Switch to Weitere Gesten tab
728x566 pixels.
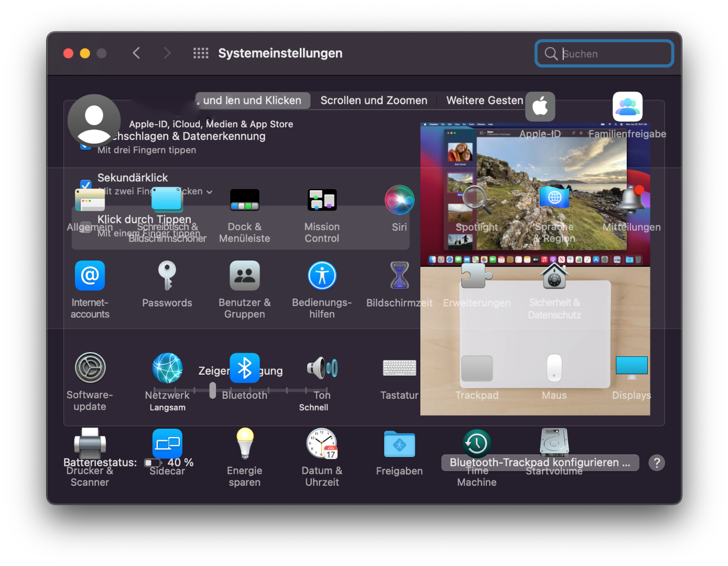click(484, 101)
